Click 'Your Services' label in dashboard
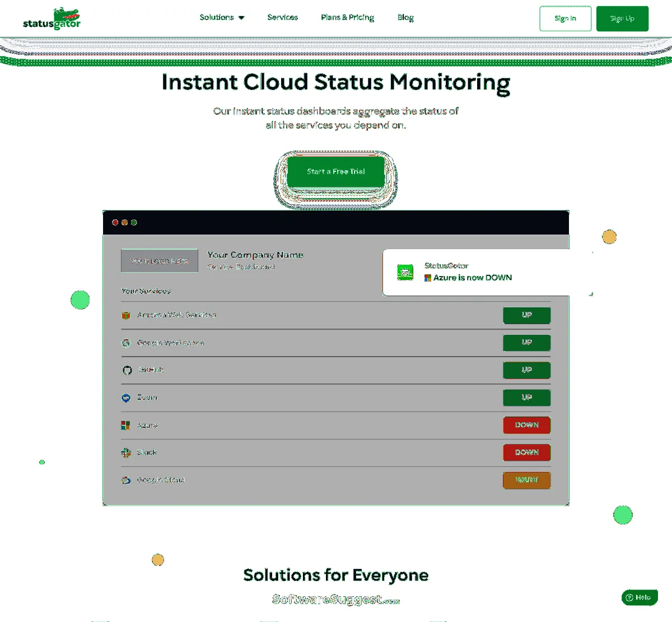Screen dimensions: 672x622 coord(146,291)
